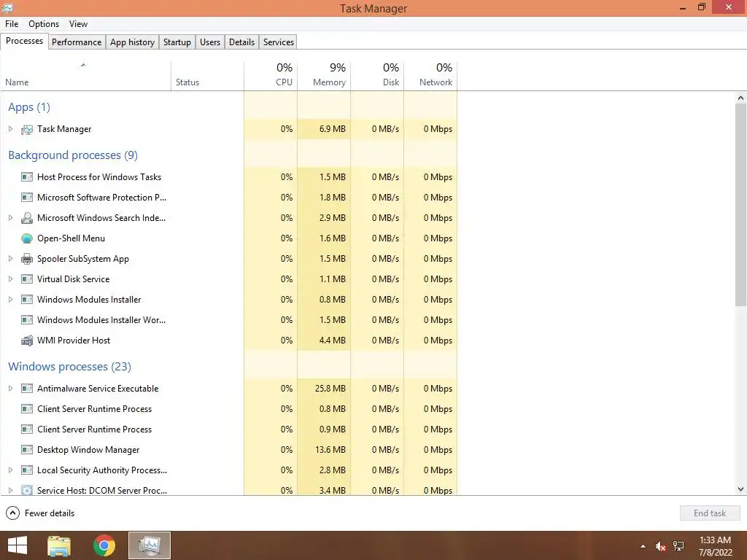This screenshot has height=560, width=747.
Task: Click the Microsoft Software Protection icon
Action: (x=27, y=198)
